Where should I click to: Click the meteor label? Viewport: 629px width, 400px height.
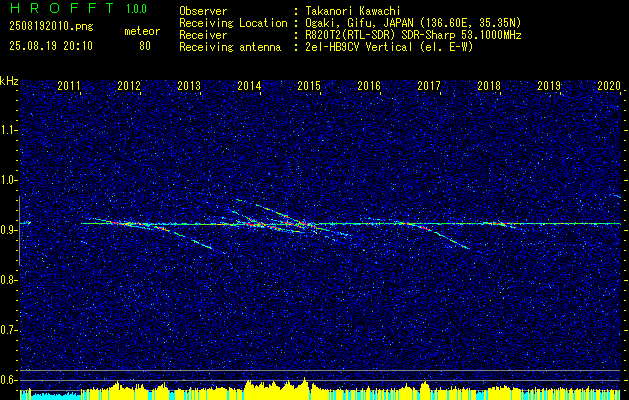(142, 31)
